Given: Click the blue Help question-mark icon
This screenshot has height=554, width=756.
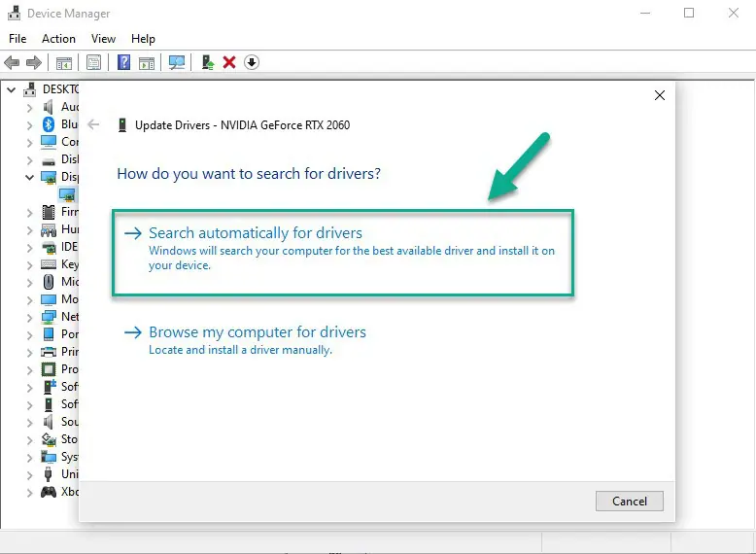Looking at the screenshot, I should (x=124, y=62).
